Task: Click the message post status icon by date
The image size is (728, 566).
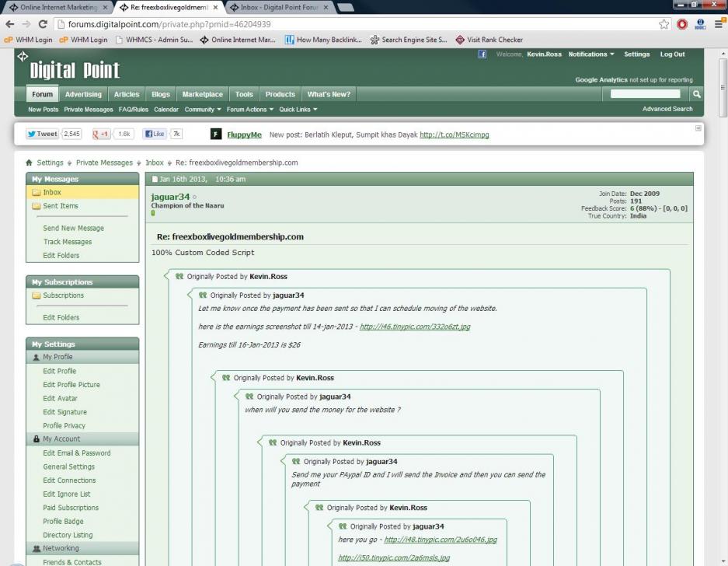Action: 155,180
